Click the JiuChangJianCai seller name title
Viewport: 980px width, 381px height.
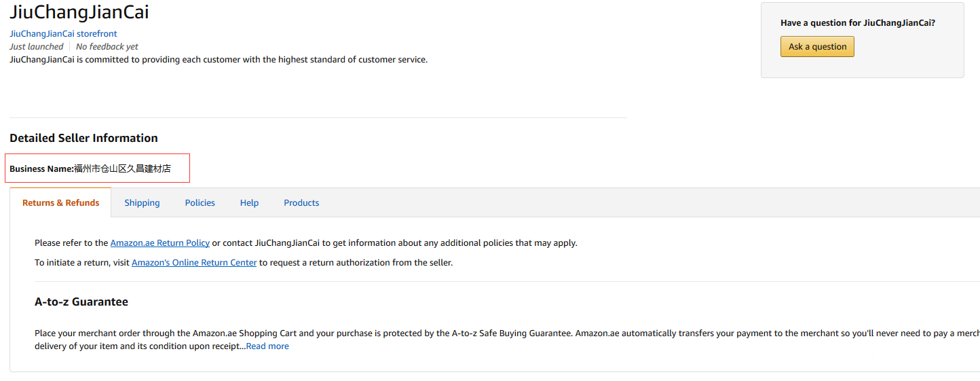[x=79, y=12]
